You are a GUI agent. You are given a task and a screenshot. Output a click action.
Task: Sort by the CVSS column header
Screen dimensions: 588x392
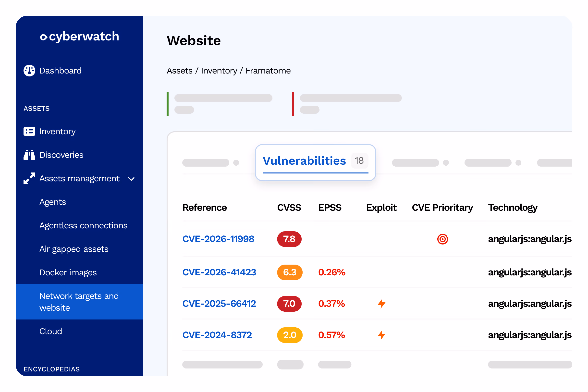point(289,208)
